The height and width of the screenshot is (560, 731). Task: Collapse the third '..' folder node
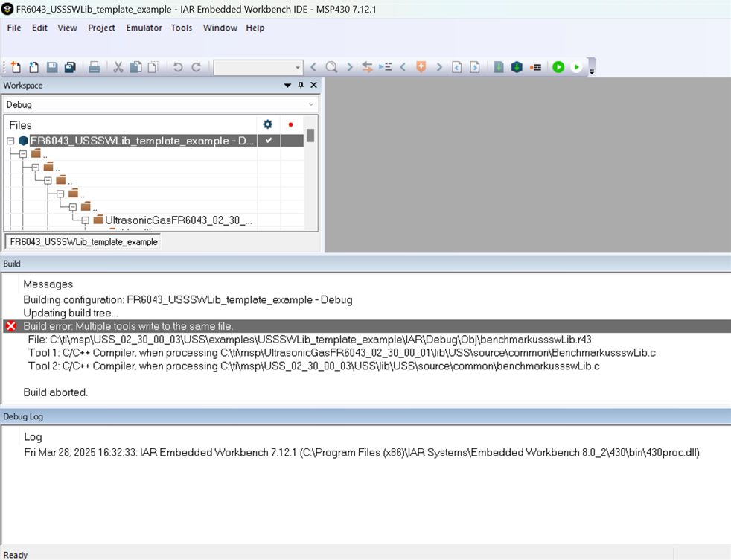pos(48,180)
